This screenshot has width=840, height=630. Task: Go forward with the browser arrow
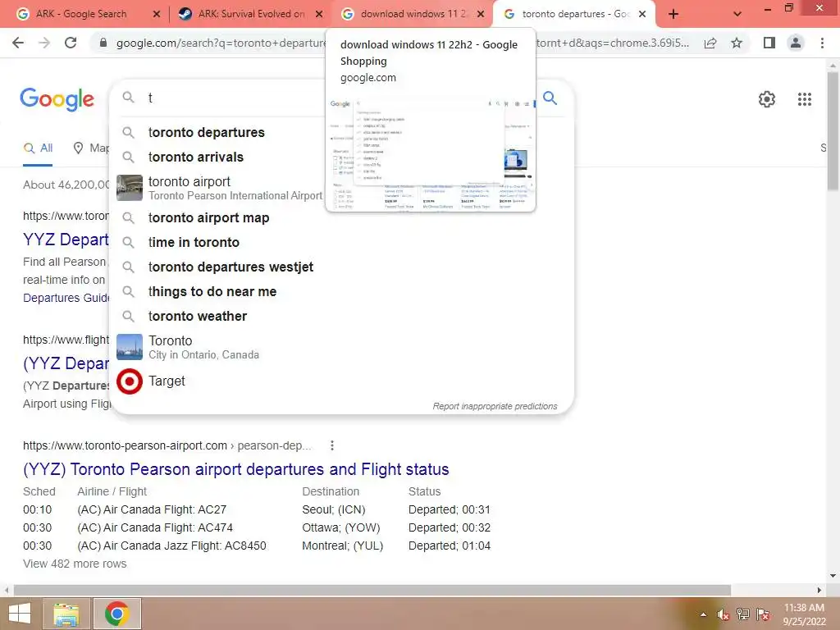(x=44, y=43)
